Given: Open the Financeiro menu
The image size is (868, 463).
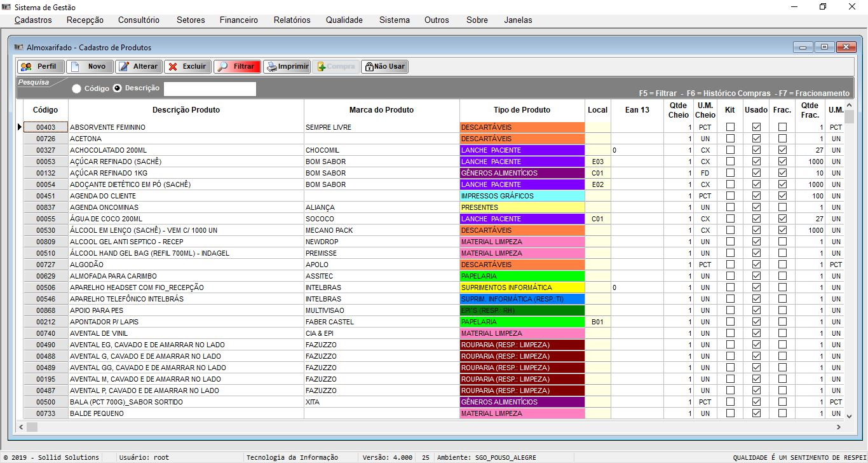Looking at the screenshot, I should pyautogui.click(x=239, y=20).
